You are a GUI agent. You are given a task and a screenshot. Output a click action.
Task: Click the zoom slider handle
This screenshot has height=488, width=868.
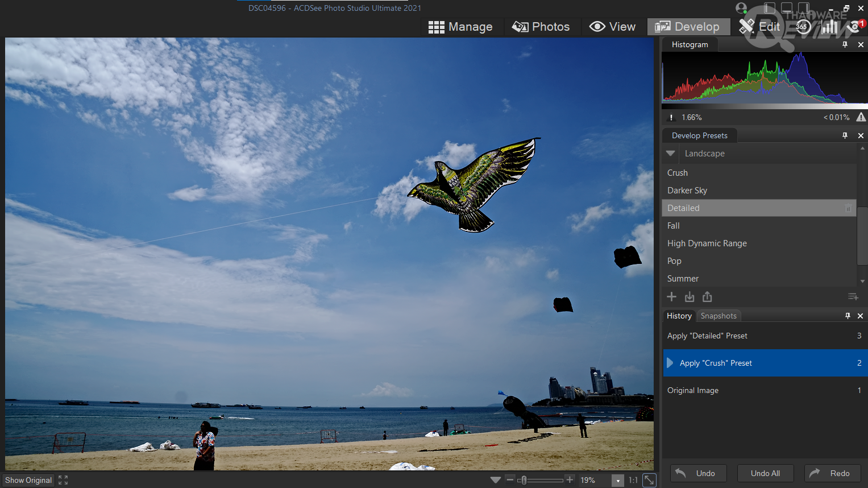524,480
